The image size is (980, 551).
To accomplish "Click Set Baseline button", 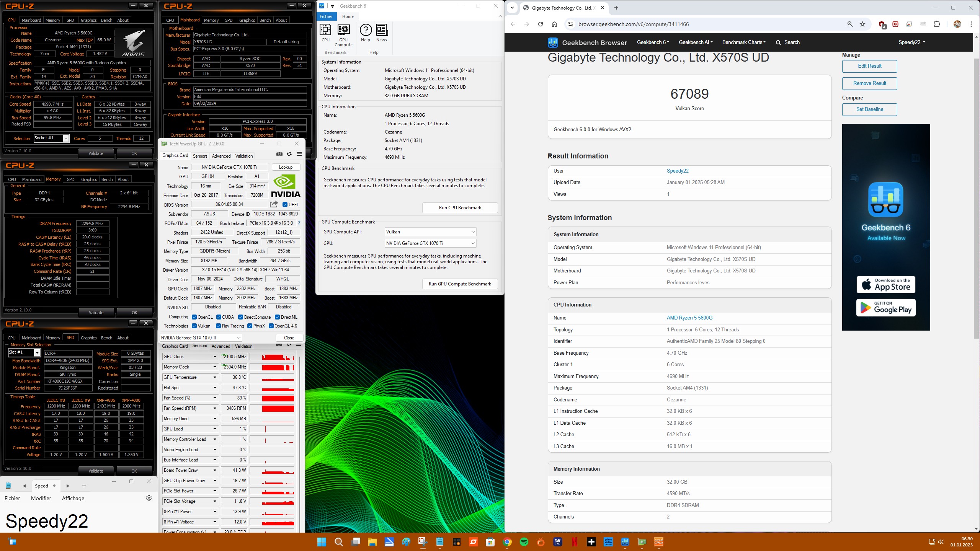I will (x=869, y=109).
